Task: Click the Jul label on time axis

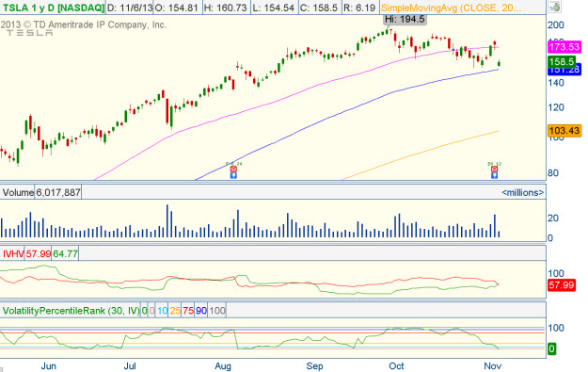Action: pos(130,366)
